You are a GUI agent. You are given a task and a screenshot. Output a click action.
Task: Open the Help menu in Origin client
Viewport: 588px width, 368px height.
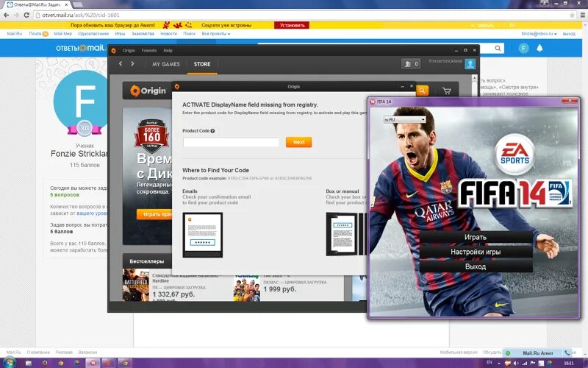pos(168,50)
